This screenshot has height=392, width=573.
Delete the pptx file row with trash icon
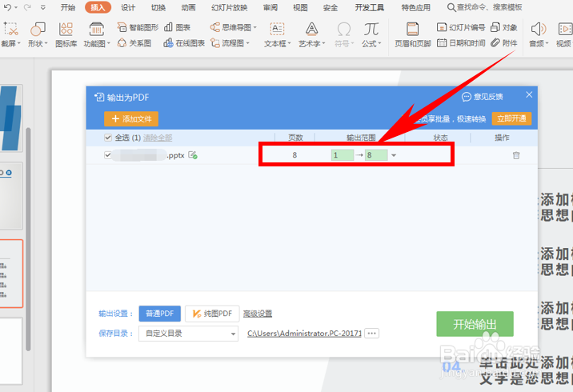[x=516, y=155]
